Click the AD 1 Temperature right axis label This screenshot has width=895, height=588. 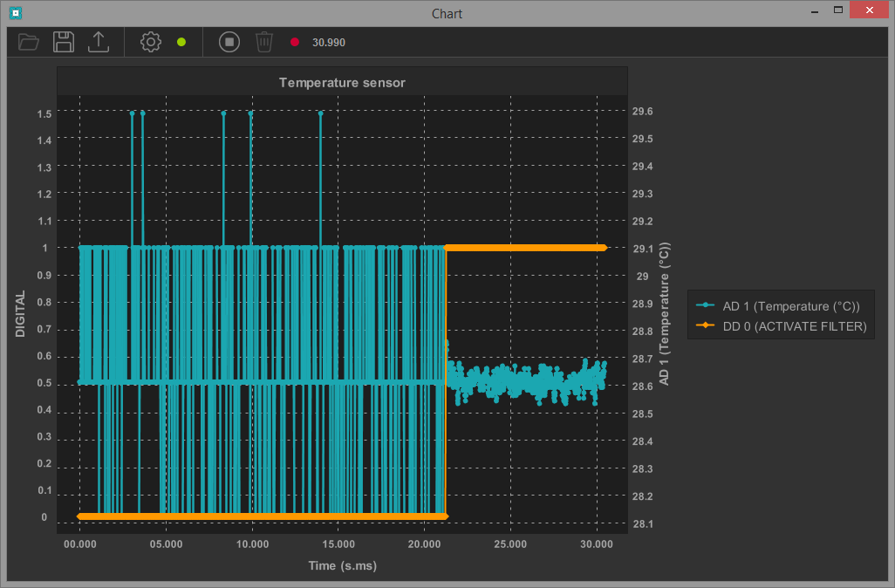click(x=664, y=314)
